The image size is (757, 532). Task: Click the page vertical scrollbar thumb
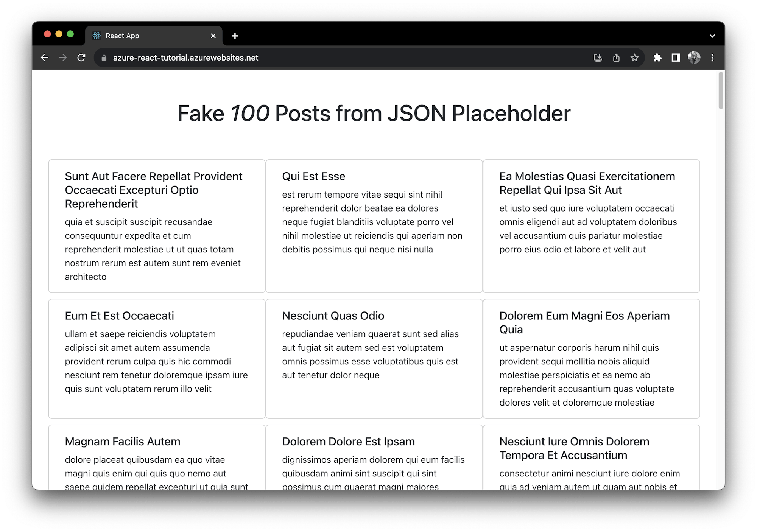point(721,91)
